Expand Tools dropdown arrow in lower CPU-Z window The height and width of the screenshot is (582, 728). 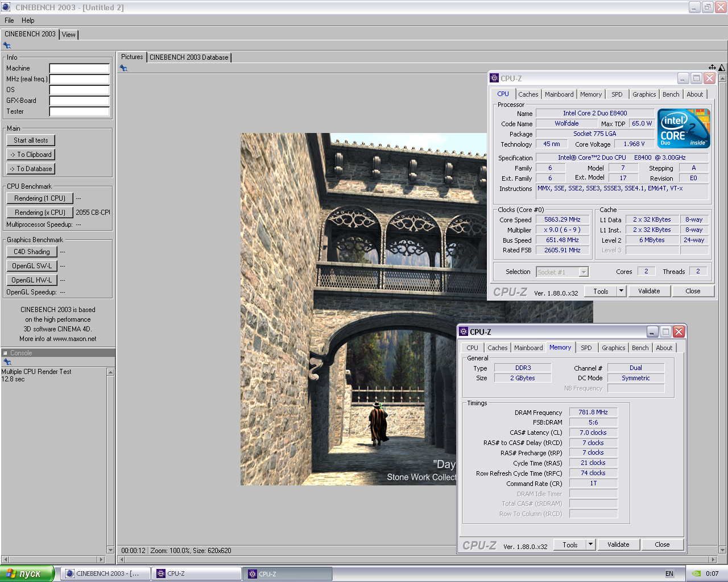click(x=590, y=544)
